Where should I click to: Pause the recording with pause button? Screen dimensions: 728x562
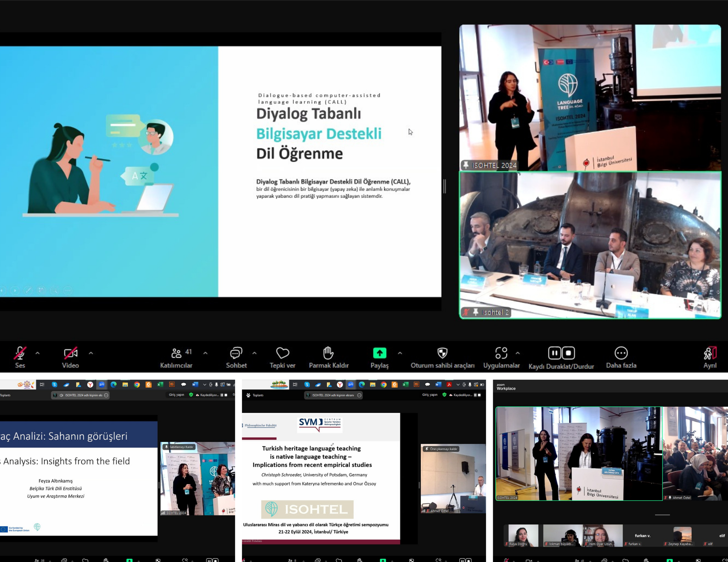coord(554,353)
